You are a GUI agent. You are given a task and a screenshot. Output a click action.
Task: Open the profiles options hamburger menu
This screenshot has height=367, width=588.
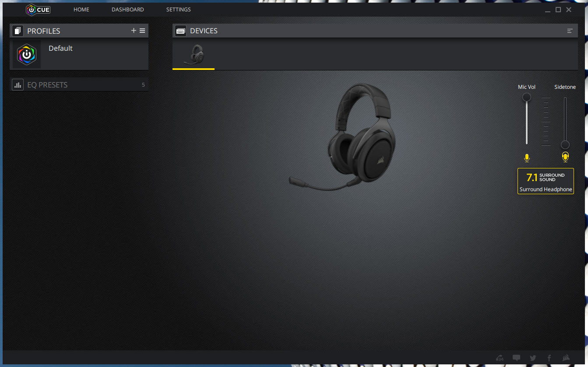pyautogui.click(x=142, y=31)
